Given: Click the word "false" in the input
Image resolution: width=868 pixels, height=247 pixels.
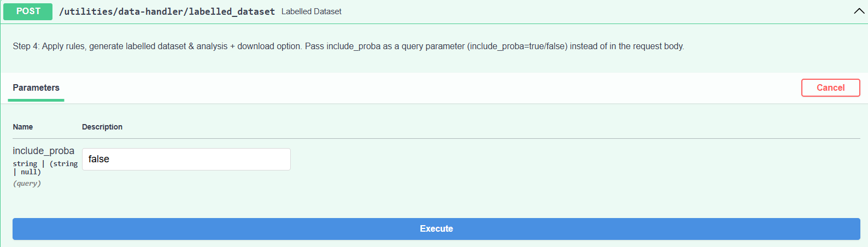Looking at the screenshot, I should pos(99,159).
